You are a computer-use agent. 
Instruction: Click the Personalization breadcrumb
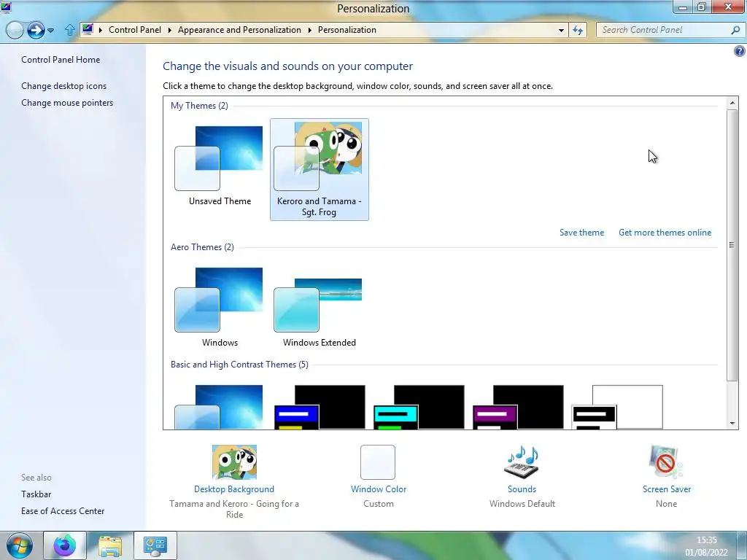[347, 29]
